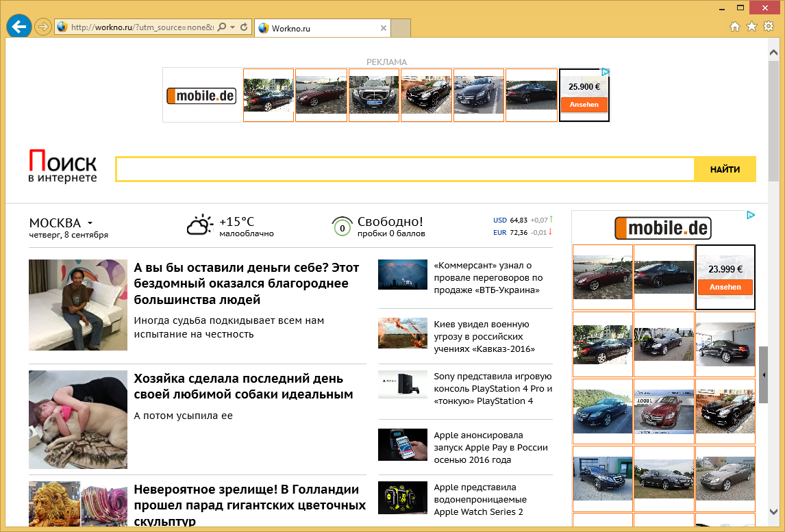The height and width of the screenshot is (532, 785).
Task: Open Favorites via the star icon
Action: 751,27
